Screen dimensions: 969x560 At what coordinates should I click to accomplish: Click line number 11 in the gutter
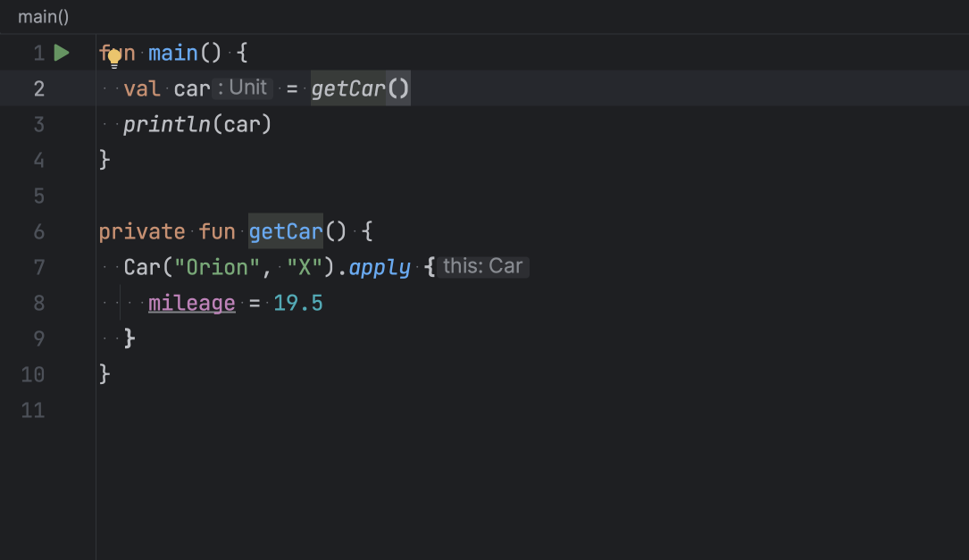tap(34, 410)
